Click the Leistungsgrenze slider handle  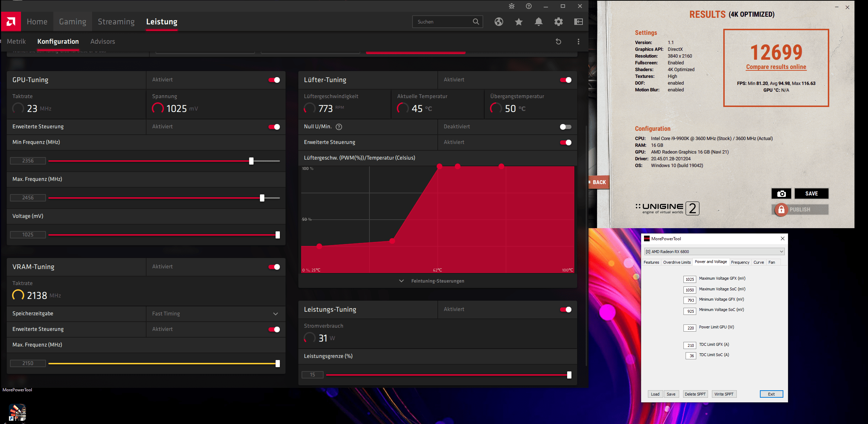pos(569,375)
